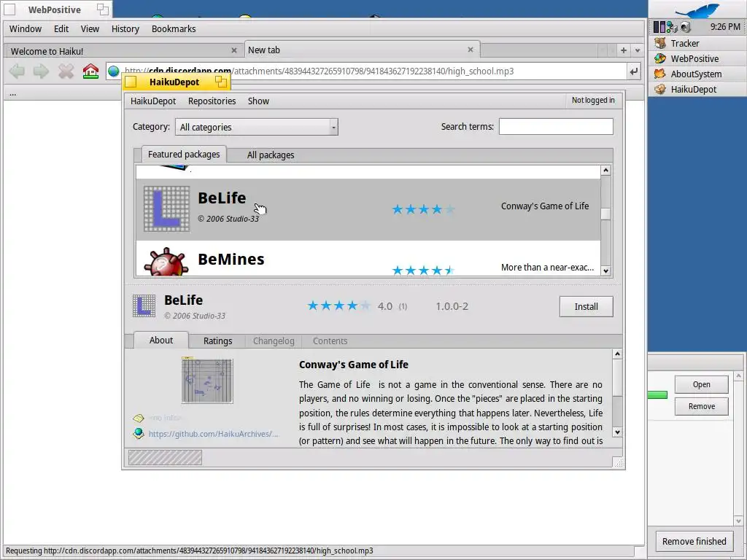The height and width of the screenshot is (560, 747).
Task: Click HaikuDepot window zoom button
Action: pos(220,82)
